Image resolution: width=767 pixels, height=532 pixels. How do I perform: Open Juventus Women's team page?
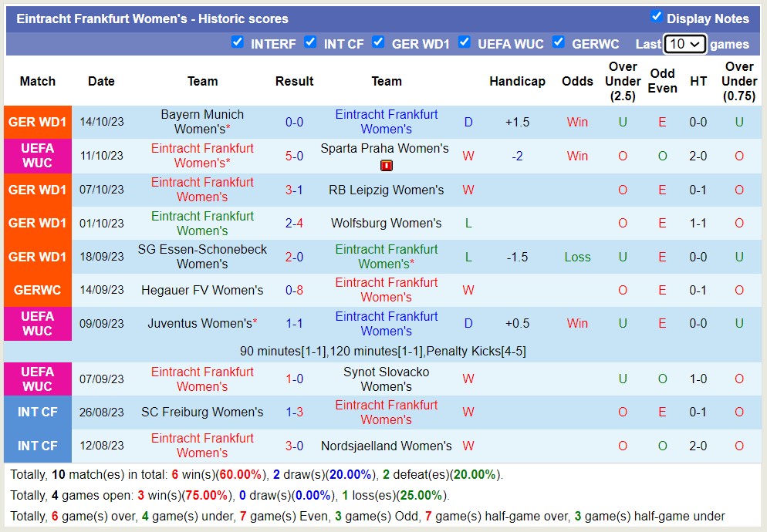point(201,323)
